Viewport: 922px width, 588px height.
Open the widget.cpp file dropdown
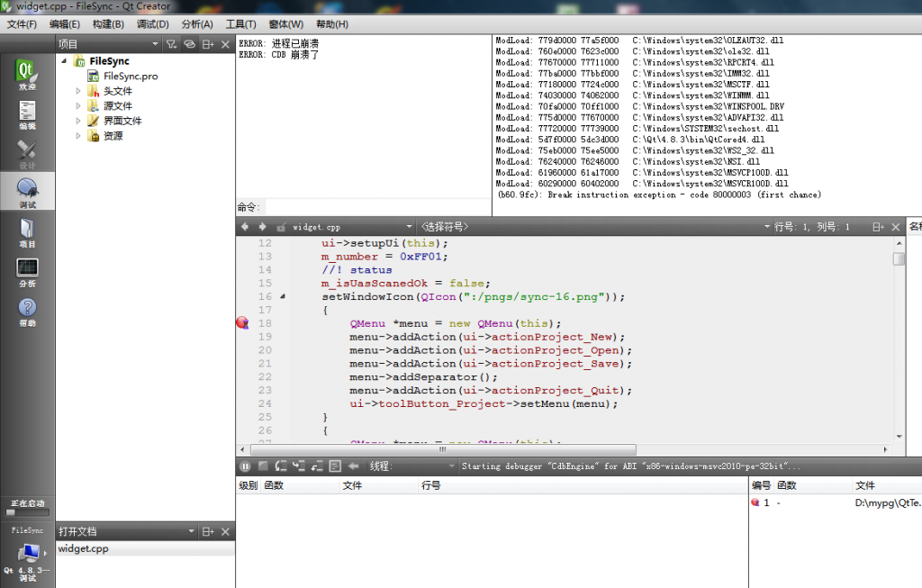tap(352, 227)
